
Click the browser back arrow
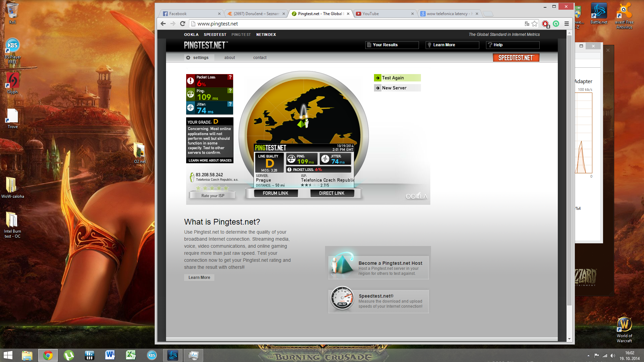[x=163, y=23]
